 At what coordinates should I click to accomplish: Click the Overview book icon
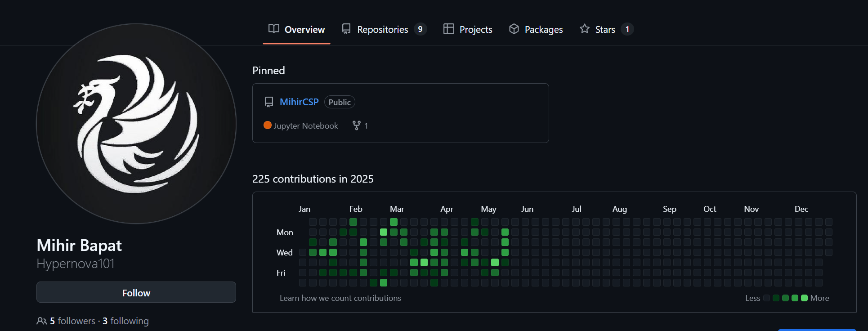click(274, 29)
